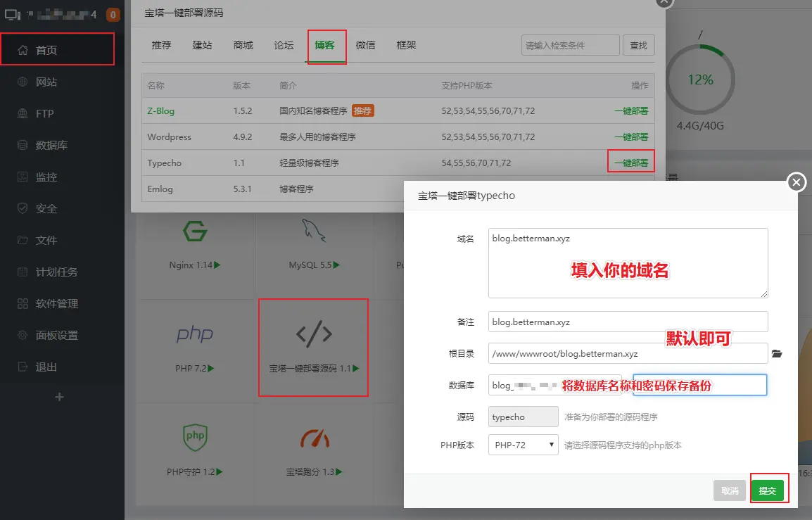Open the Nginx 1.14 software icon
Image resolution: width=812 pixels, height=520 pixels.
click(195, 231)
